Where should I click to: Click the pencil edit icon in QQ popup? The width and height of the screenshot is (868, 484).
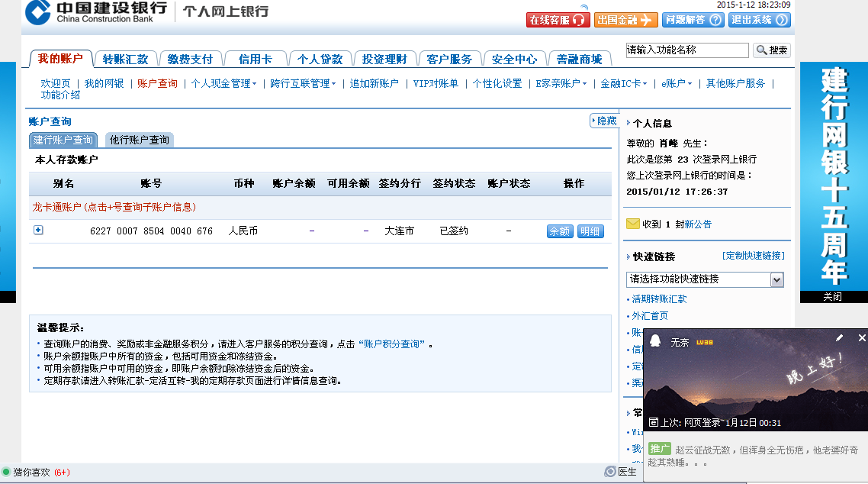tap(840, 337)
